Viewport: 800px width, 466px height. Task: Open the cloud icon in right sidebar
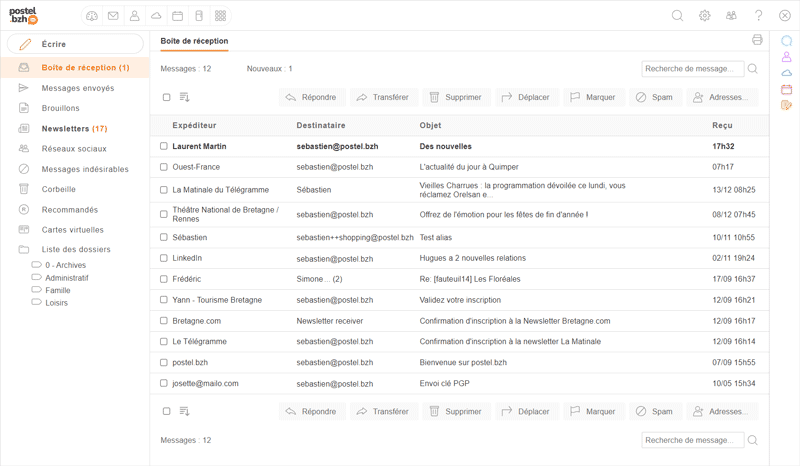pyautogui.click(x=786, y=73)
